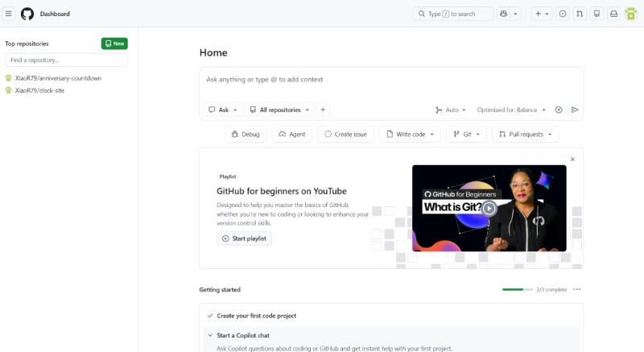
Task: Click the Top repositories heading
Action: 27,43
